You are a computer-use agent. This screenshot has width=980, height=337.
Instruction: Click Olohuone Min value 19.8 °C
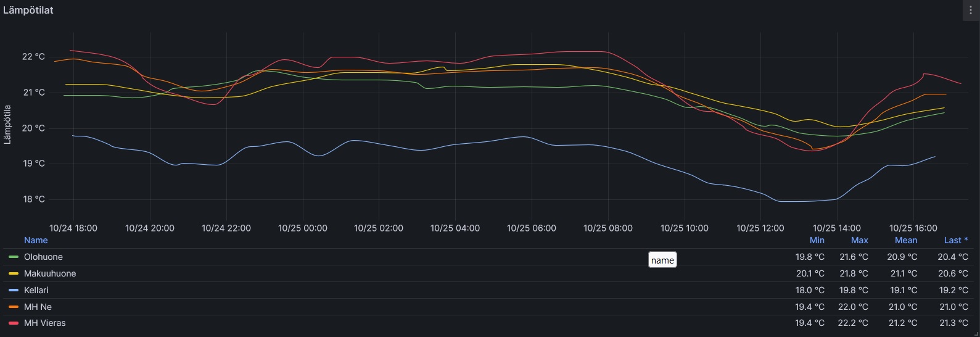click(810, 257)
